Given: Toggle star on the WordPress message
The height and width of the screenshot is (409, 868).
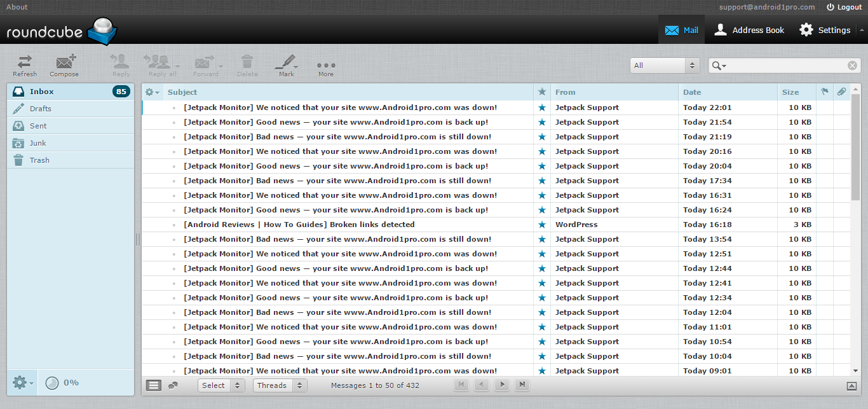Looking at the screenshot, I should pos(542,225).
